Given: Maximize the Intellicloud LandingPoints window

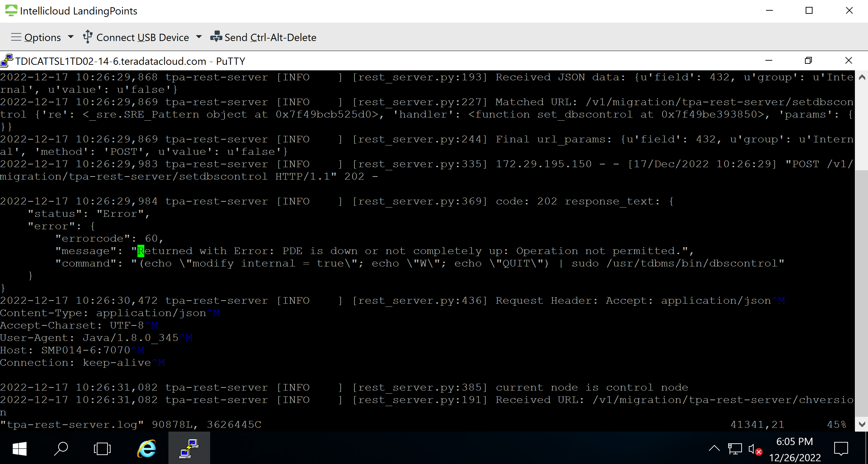Looking at the screenshot, I should click(x=809, y=11).
